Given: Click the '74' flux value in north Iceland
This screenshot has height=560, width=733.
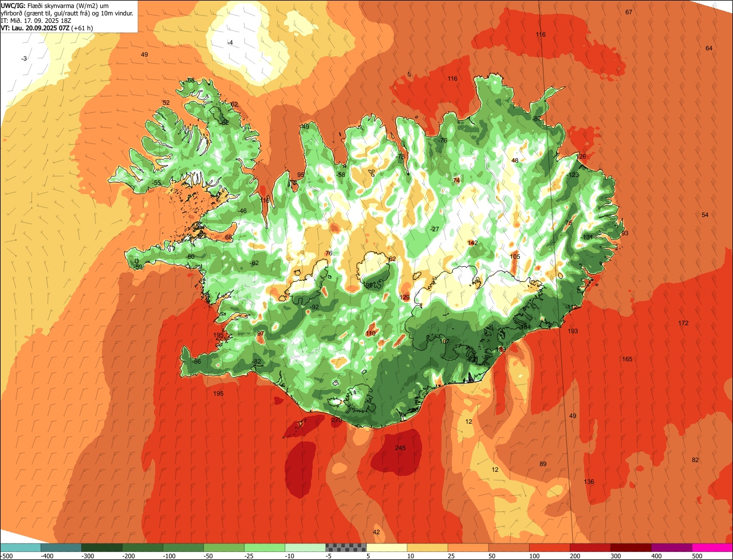Looking at the screenshot, I should (x=456, y=181).
